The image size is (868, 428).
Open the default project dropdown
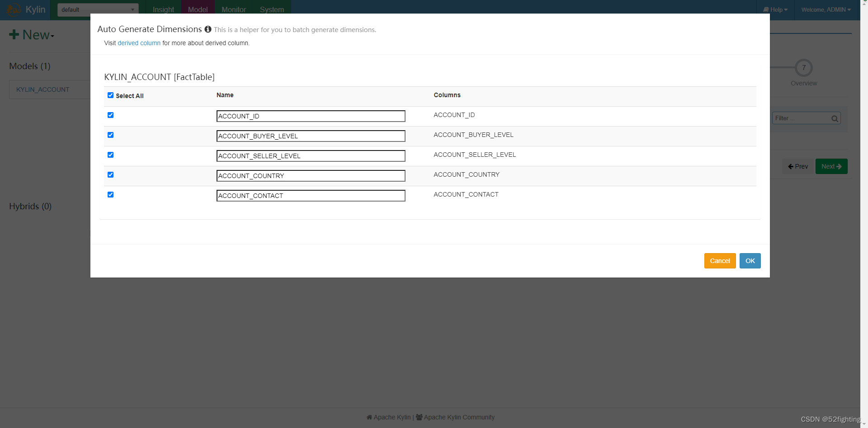click(98, 9)
